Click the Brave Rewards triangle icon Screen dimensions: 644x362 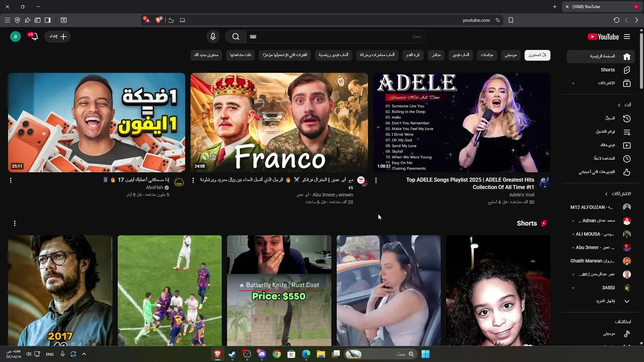coord(146,20)
